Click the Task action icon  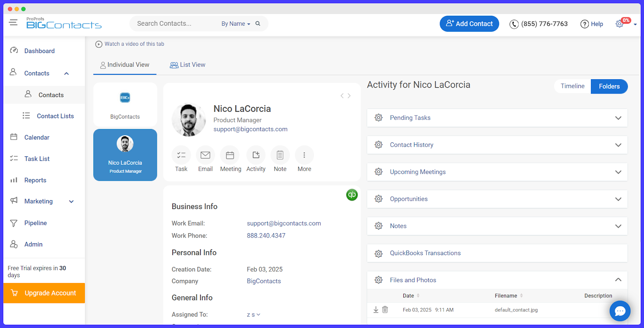181,155
